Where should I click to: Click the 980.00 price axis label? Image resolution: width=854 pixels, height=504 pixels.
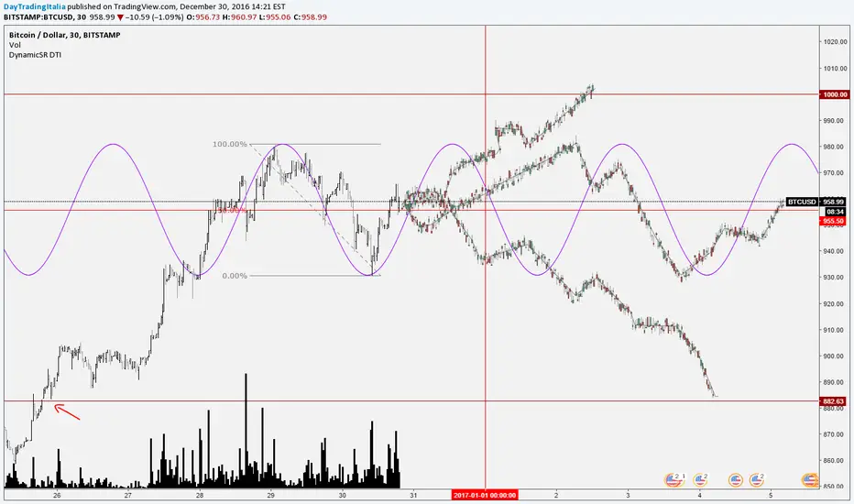[836, 148]
